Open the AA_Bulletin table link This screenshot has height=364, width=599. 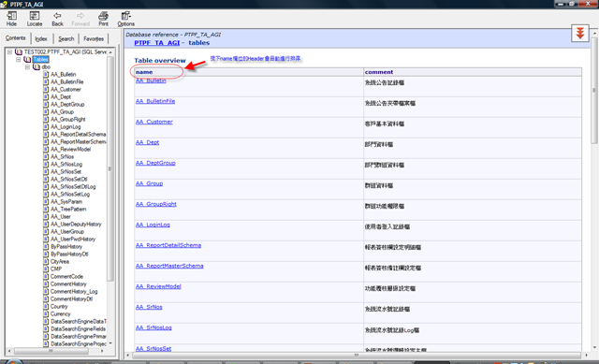coord(151,80)
